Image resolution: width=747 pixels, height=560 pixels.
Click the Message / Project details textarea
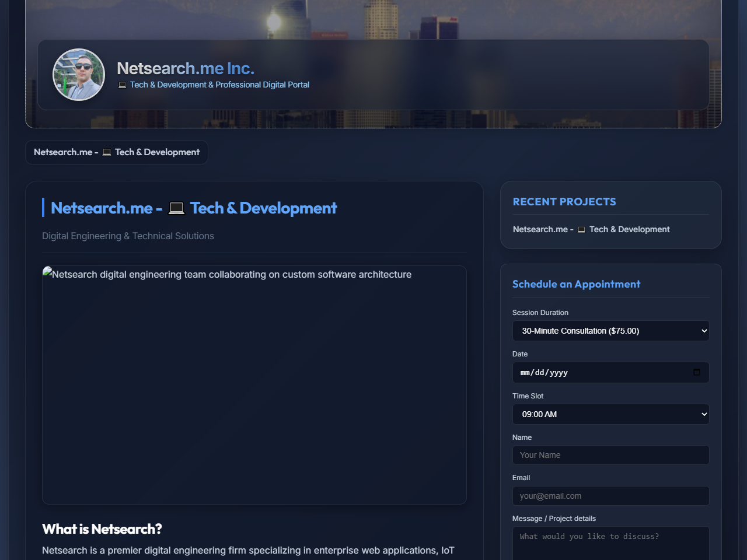pos(611,544)
